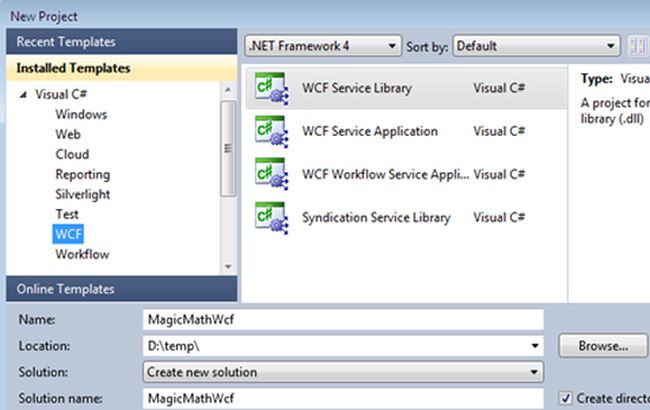The height and width of the screenshot is (410, 650).
Task: Open the Sort by Default dropdown
Action: [536, 46]
